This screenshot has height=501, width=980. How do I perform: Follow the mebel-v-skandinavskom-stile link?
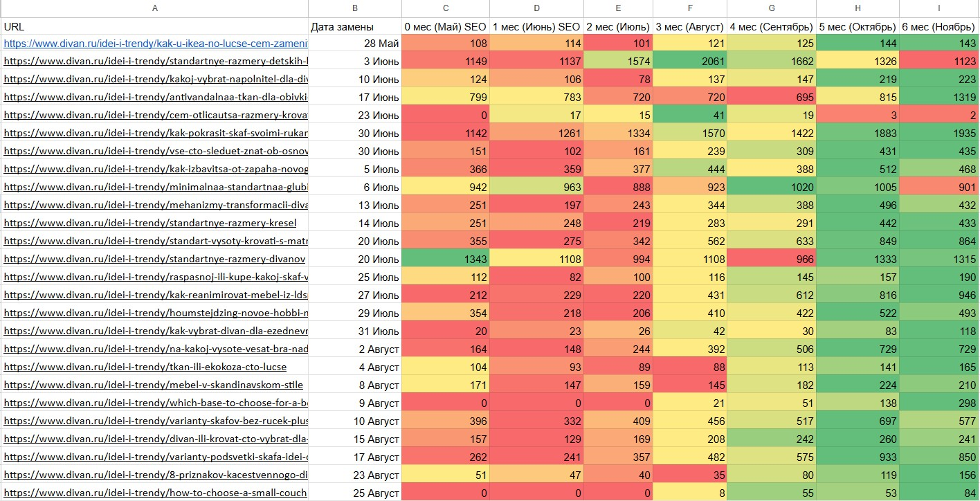coord(154,385)
